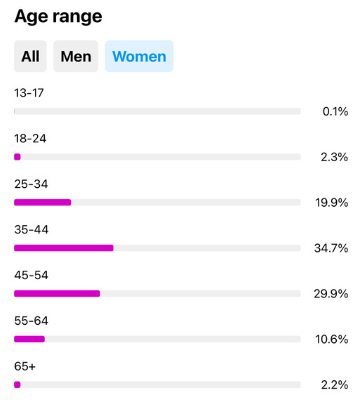Click the 34.7% percentage value
Image resolution: width=363 pixels, height=405 pixels.
331,248
